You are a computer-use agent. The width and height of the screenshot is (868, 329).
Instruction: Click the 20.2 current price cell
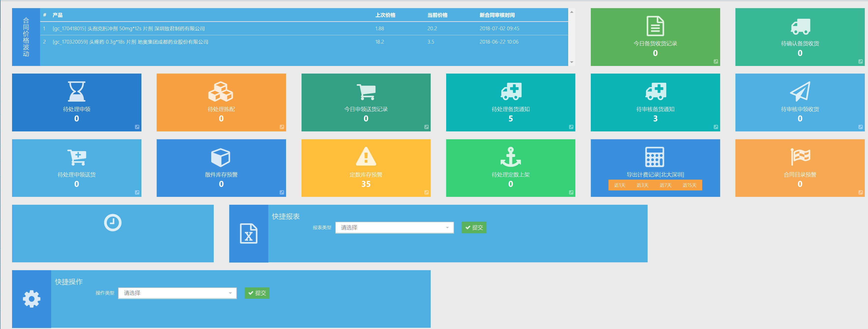432,29
